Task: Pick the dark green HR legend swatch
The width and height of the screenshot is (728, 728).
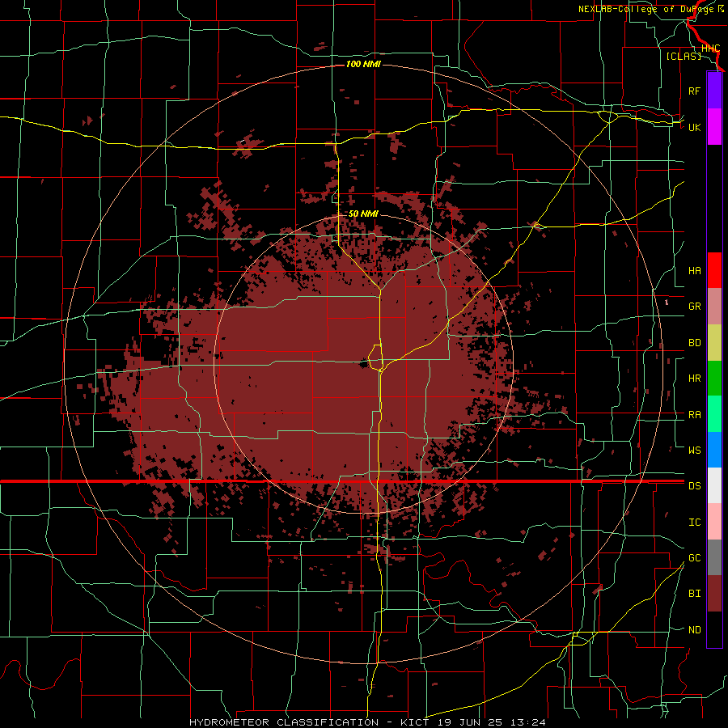Action: (714, 379)
